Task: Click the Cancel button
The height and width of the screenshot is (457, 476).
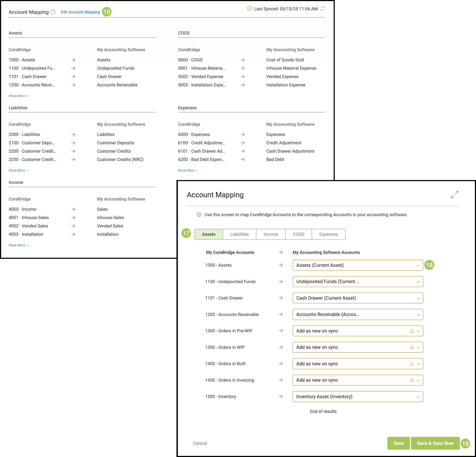Action: pos(200,443)
